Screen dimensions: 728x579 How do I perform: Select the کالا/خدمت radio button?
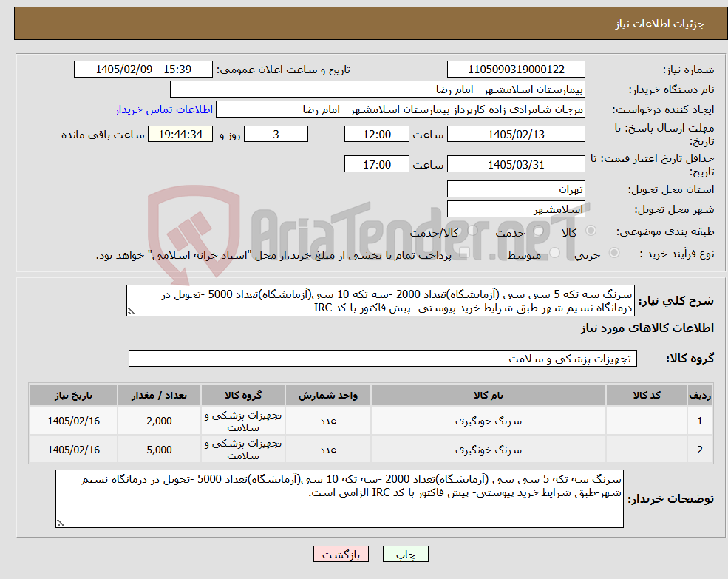click(472, 231)
